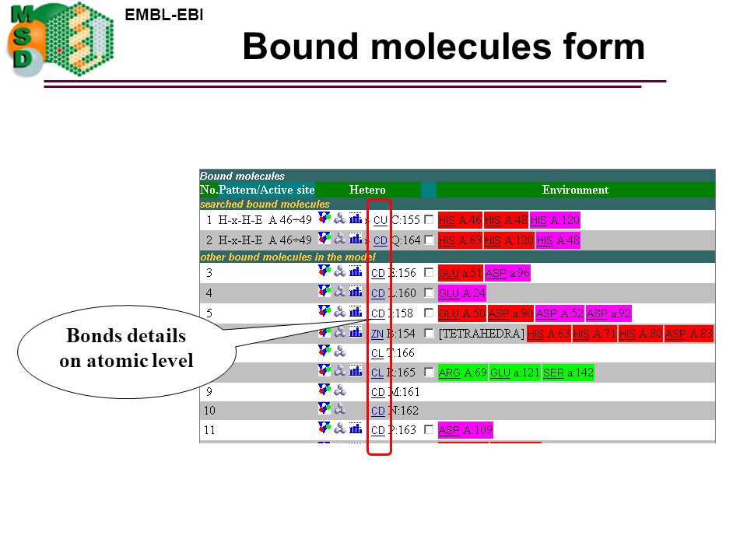Click the colored shapes icon for CD Q:164
747x560 pixels.
(x=324, y=238)
